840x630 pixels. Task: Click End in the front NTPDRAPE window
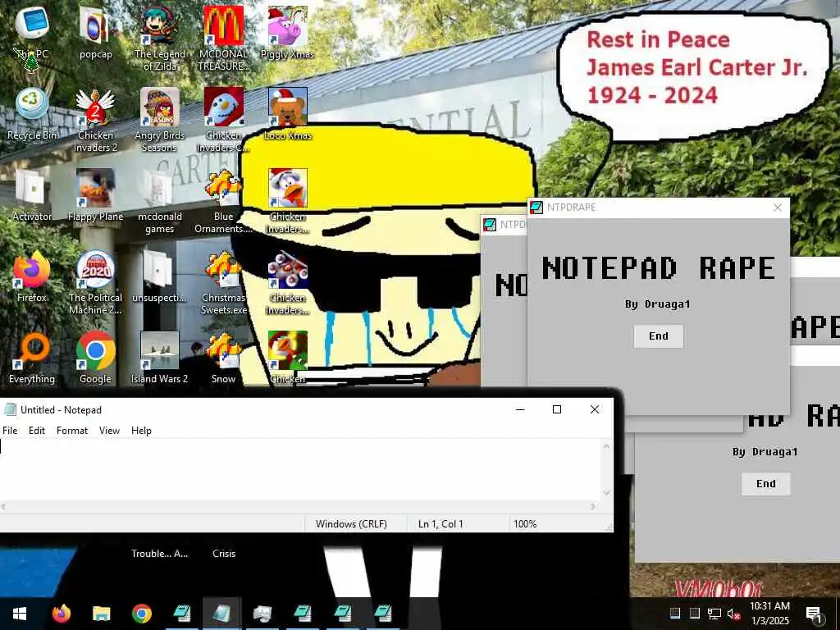[x=659, y=336]
